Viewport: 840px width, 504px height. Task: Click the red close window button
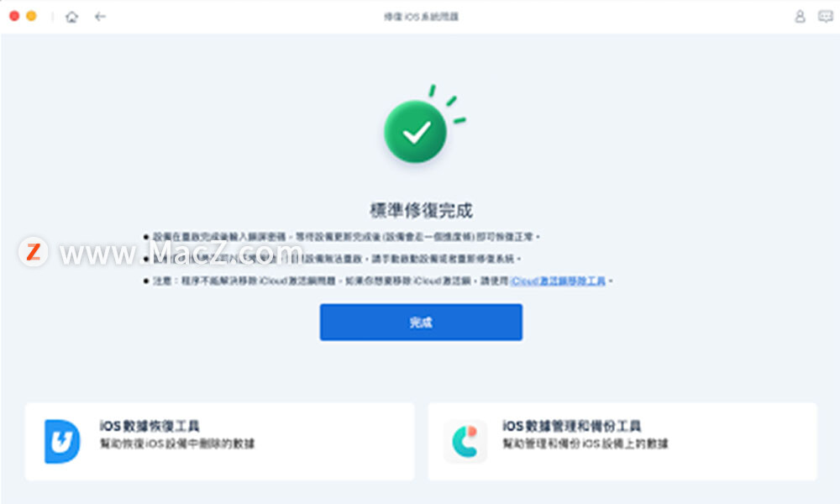point(14,16)
